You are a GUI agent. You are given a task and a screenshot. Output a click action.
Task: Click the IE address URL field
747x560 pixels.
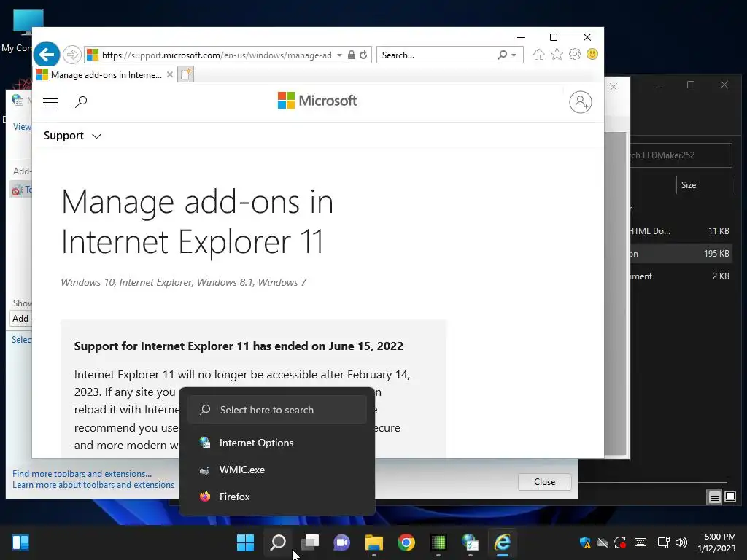(x=217, y=55)
